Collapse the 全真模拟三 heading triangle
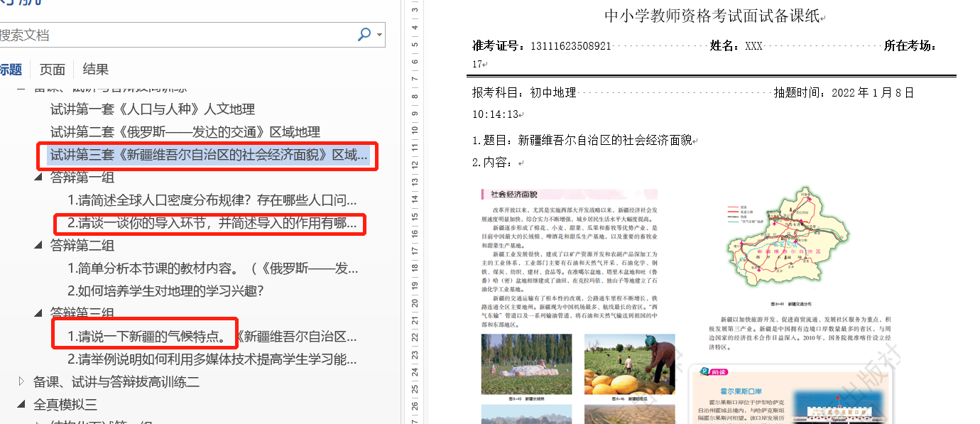Viewport: 980px width, 424px height. click(21, 404)
